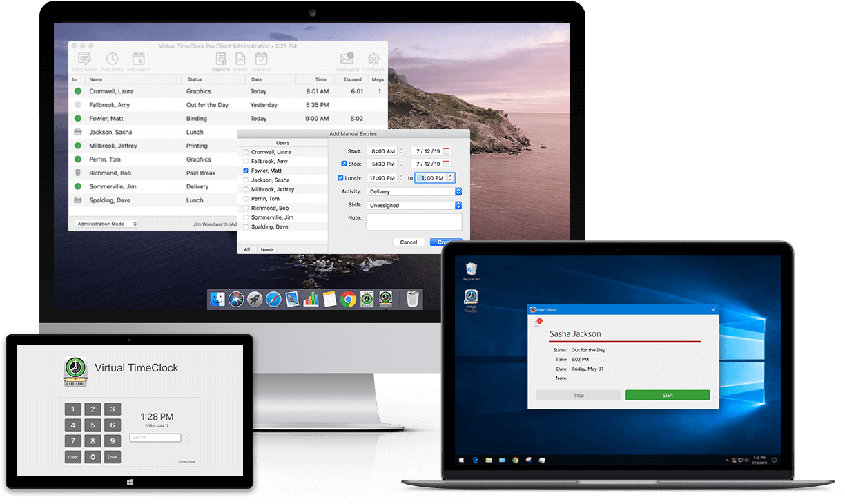This screenshot has height=504, width=845.
Task: Open the Trash in the Mac dock
Action: [412, 299]
